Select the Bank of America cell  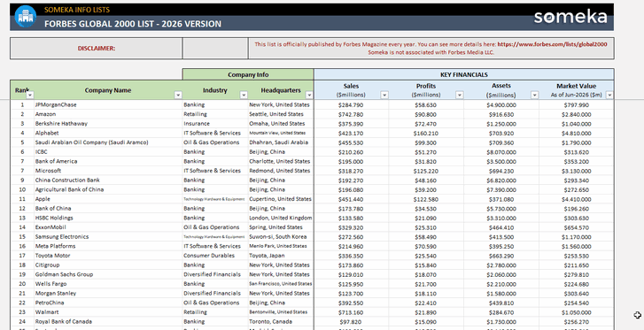click(108, 161)
